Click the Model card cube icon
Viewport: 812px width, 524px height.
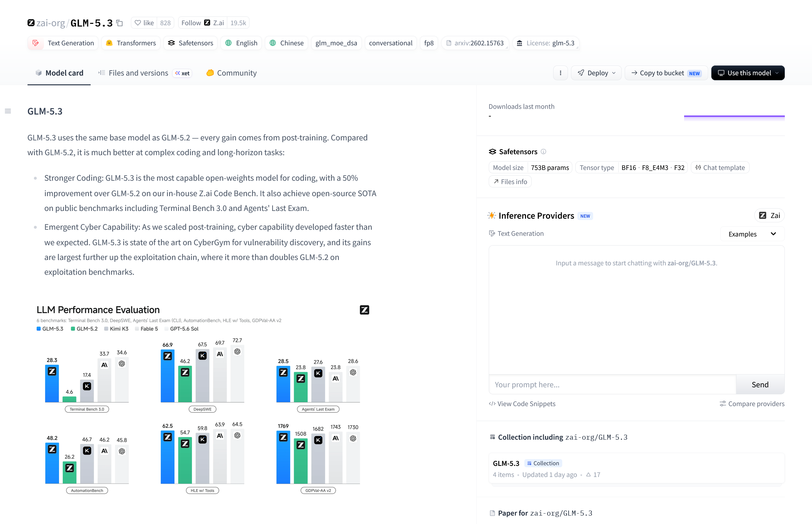pyautogui.click(x=39, y=73)
